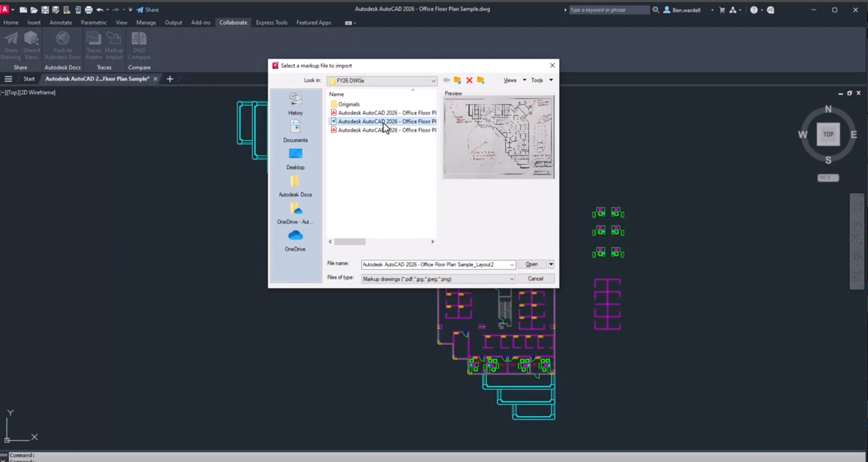The height and width of the screenshot is (462, 868).
Task: Click the Cancel button in dialog
Action: click(536, 278)
